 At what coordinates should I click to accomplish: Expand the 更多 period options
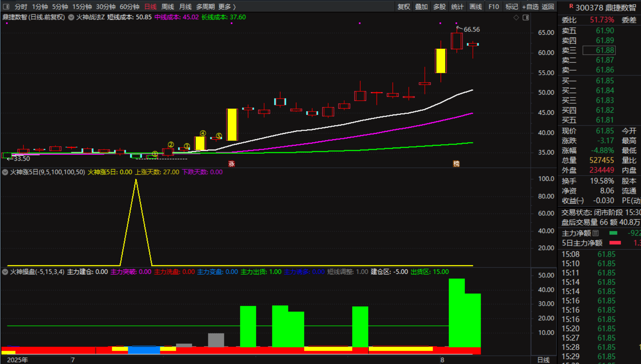[x=226, y=7]
